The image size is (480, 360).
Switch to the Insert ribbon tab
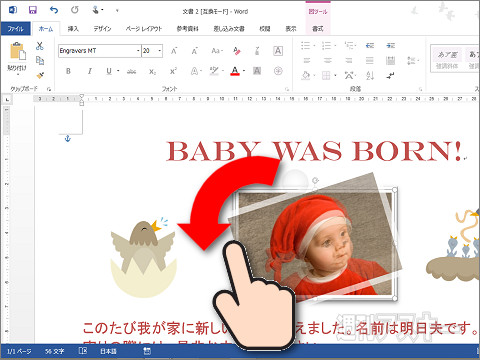[73, 29]
